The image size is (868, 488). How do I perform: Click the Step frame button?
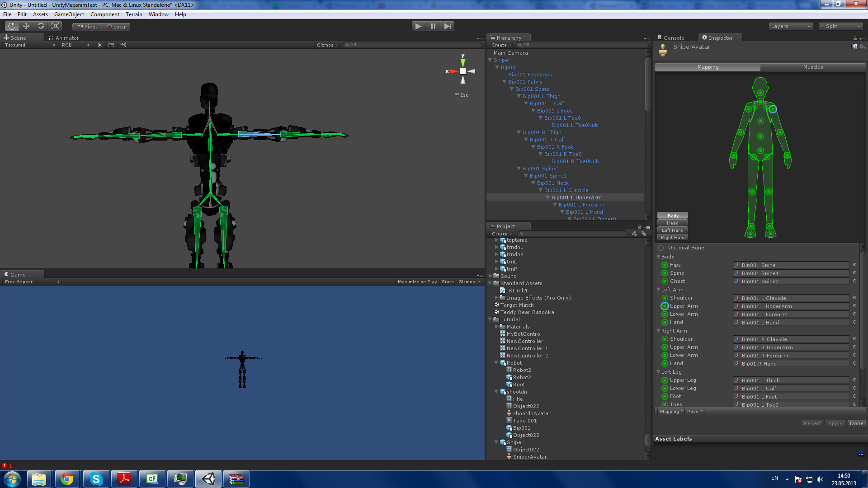click(x=448, y=26)
